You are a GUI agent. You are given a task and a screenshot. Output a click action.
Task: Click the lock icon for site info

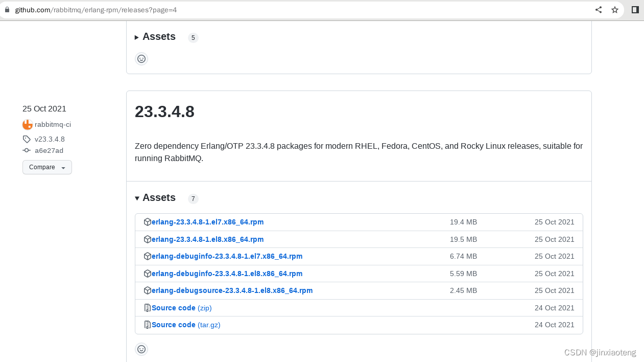pos(7,10)
